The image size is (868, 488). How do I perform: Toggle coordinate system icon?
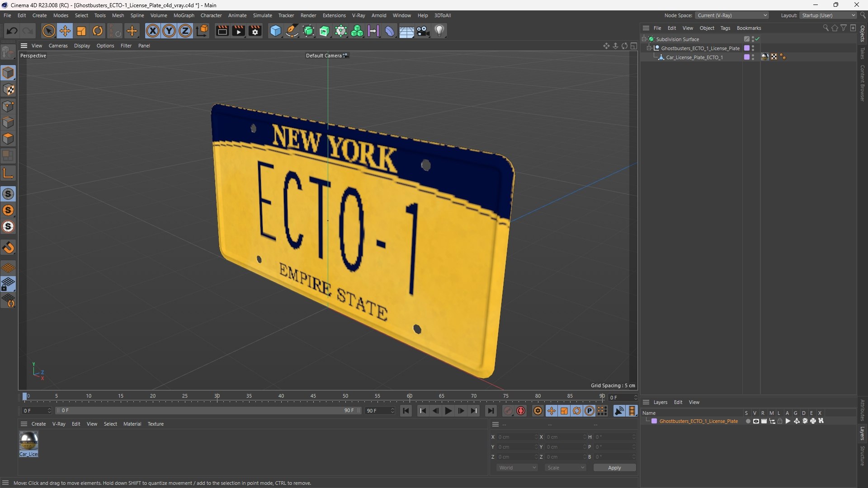(203, 31)
